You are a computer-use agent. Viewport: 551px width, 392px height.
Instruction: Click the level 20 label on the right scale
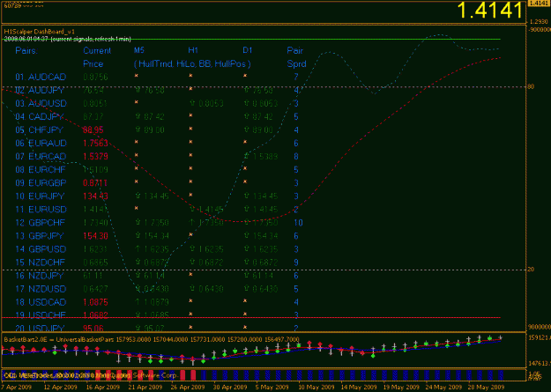(531, 270)
